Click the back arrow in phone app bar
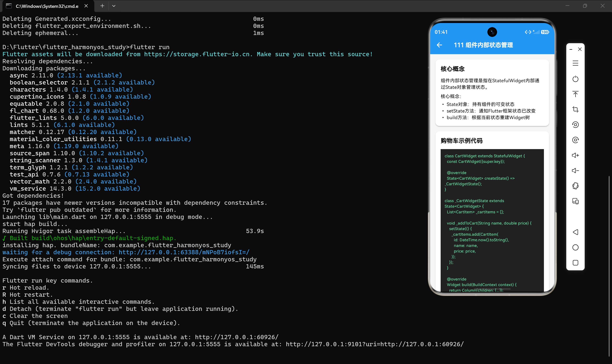The width and height of the screenshot is (612, 364). [439, 45]
